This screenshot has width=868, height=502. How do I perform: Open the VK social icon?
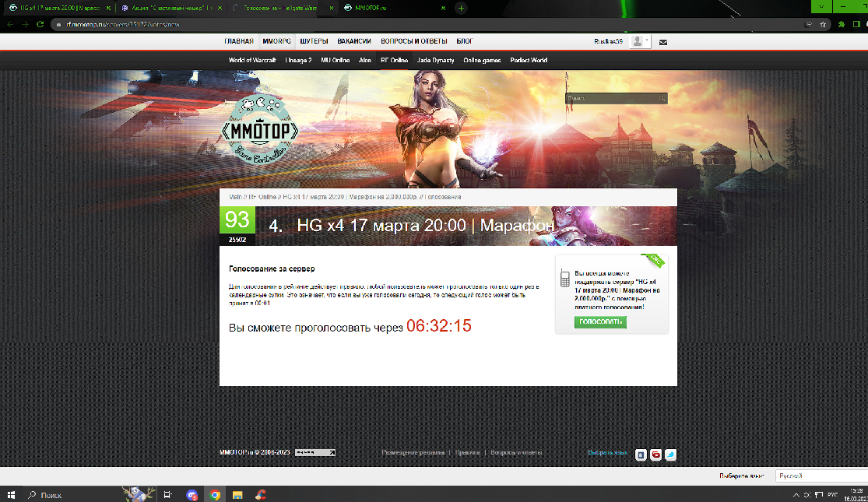(x=641, y=455)
